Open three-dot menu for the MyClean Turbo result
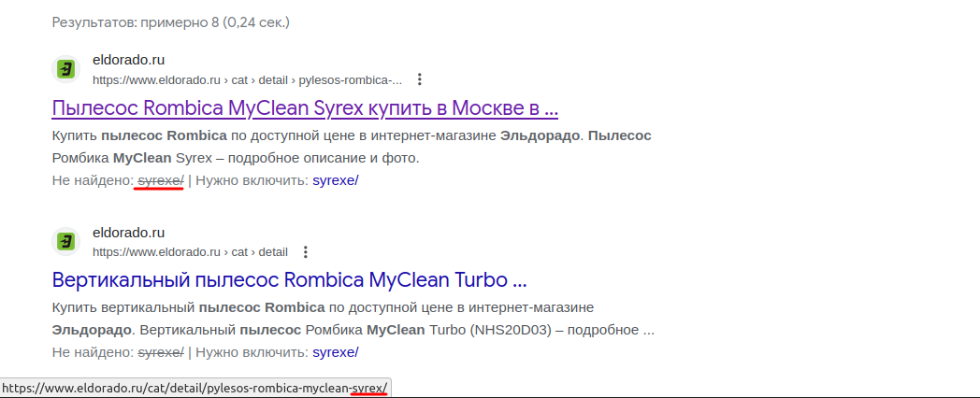 pyautogui.click(x=305, y=252)
